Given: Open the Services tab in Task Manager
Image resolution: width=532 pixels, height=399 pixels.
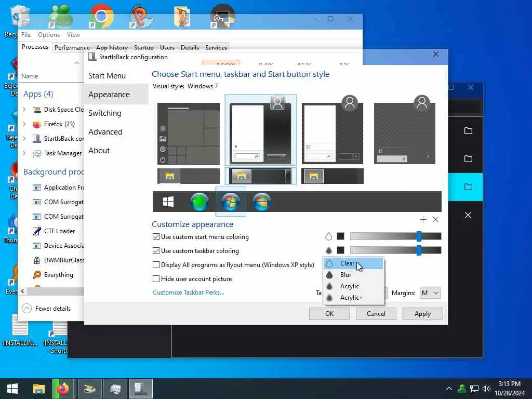Looking at the screenshot, I should (216, 47).
